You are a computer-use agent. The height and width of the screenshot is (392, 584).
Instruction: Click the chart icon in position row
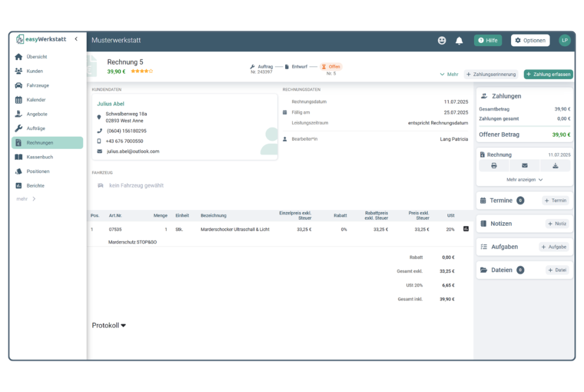[x=466, y=229]
